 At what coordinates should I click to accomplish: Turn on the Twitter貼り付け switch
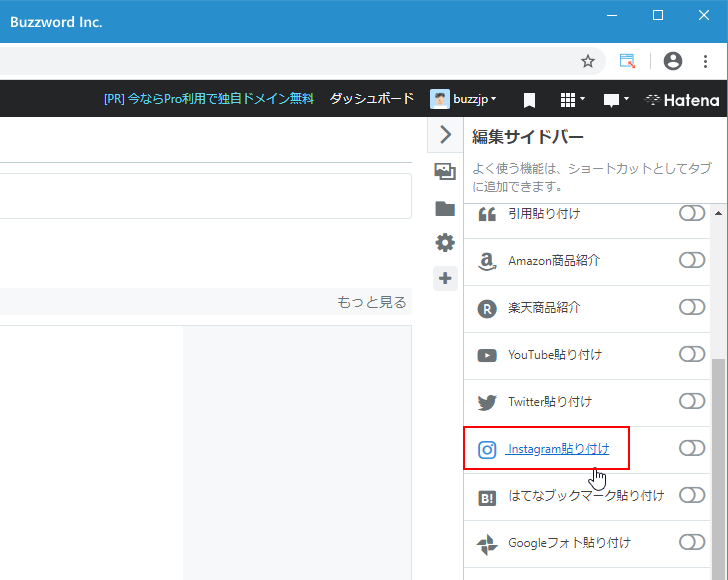tap(692, 401)
